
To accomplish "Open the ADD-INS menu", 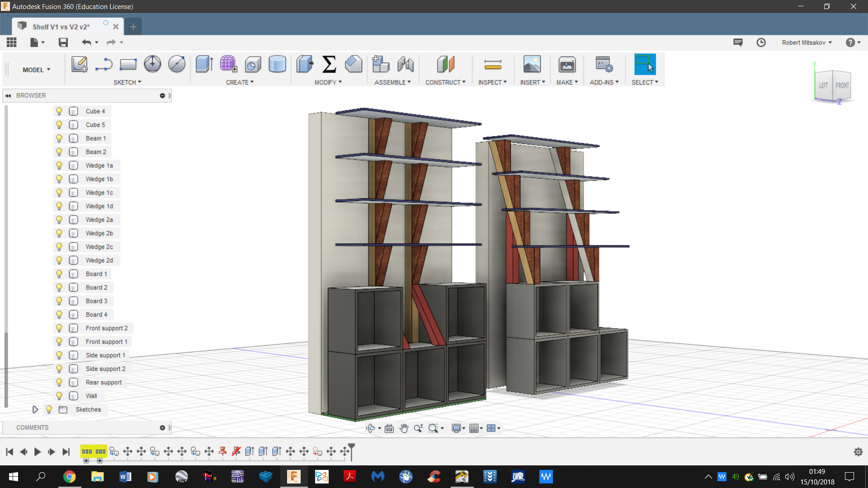I will [604, 82].
